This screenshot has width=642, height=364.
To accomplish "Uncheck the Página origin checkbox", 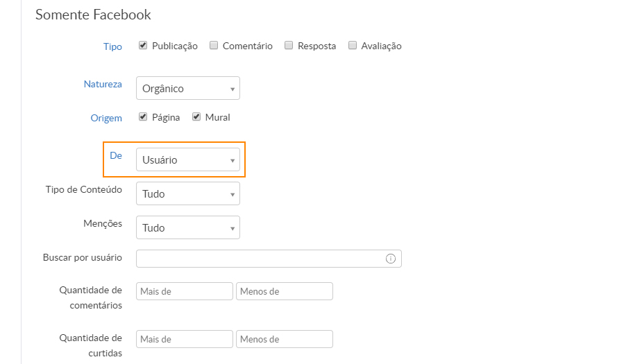I will (143, 117).
